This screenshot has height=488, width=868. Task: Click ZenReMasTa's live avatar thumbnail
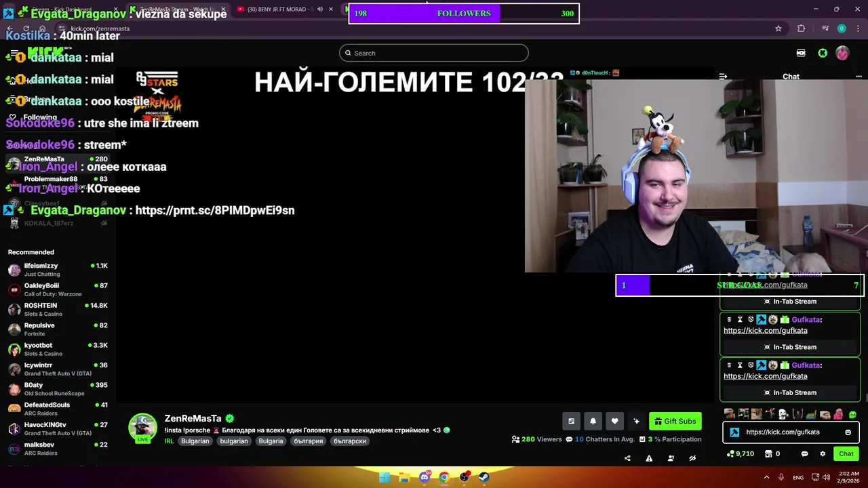click(142, 428)
